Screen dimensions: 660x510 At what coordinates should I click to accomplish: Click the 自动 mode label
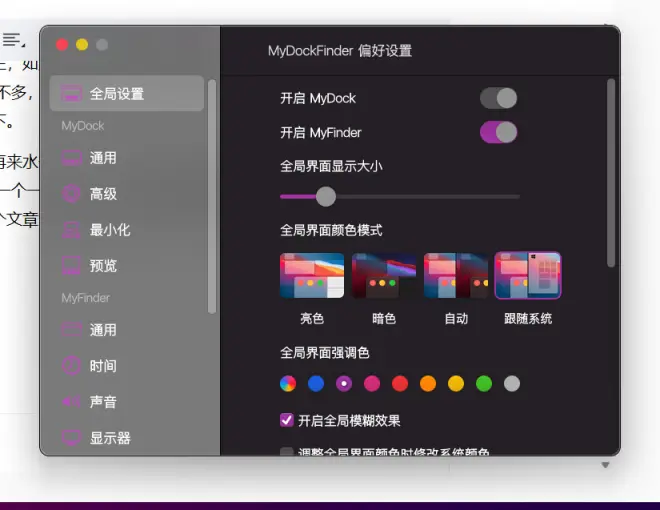456,319
